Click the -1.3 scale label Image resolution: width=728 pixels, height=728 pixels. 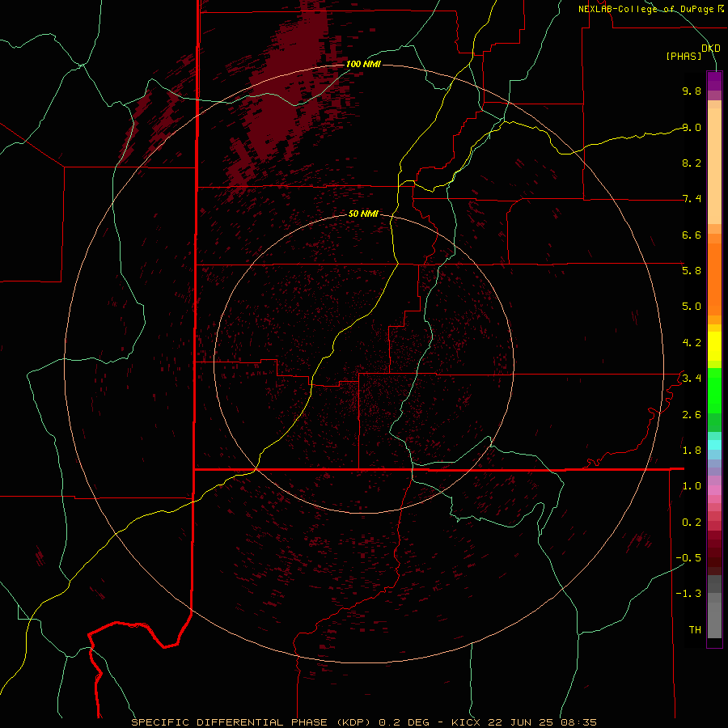[688, 594]
